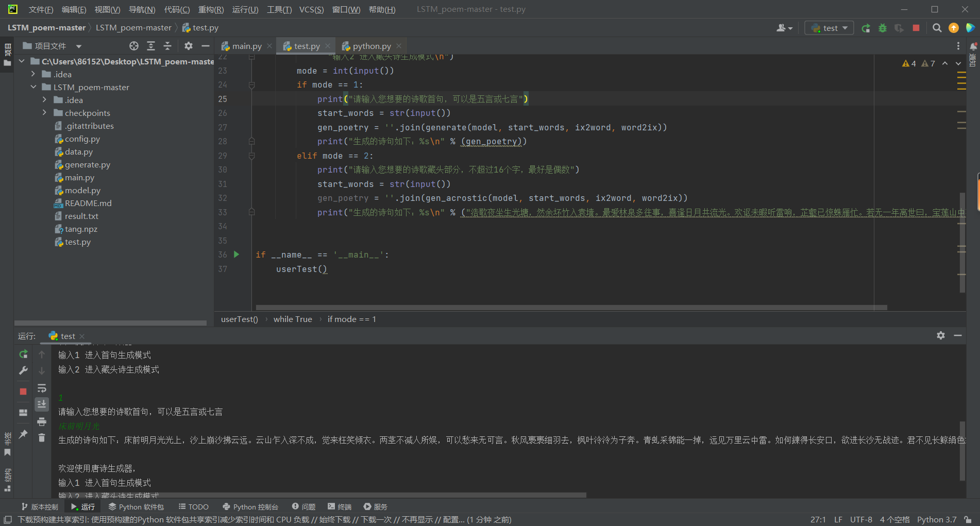
Task: Toggle read-only lock icon in status bar
Action: click(968, 519)
